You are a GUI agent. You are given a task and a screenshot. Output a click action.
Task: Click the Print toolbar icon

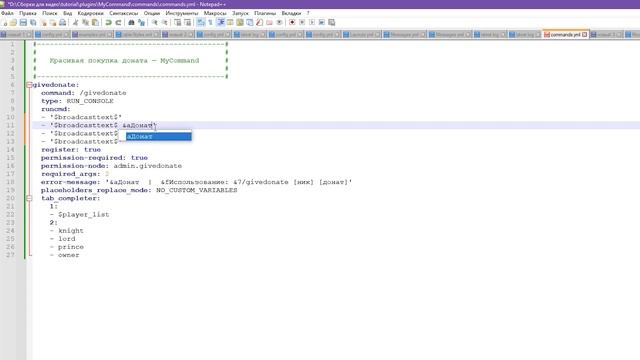[x=62, y=22]
